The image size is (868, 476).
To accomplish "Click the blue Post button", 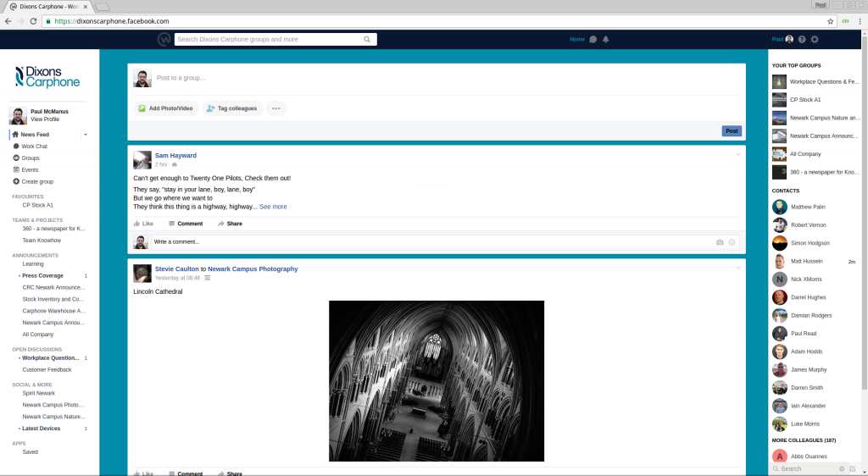I will coord(732,131).
